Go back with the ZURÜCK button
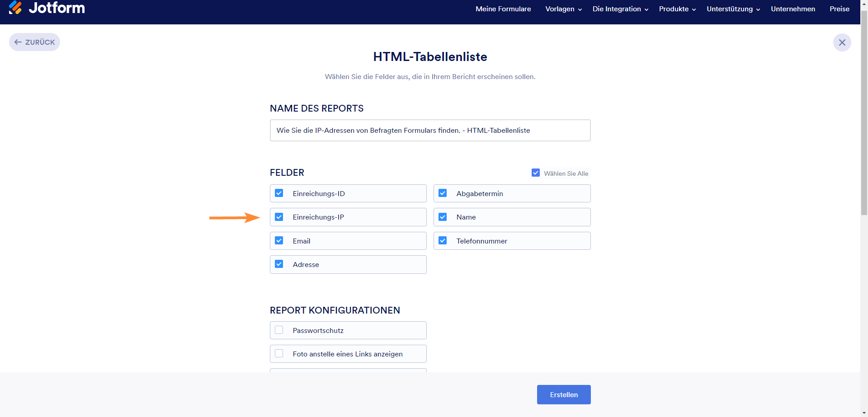This screenshot has width=868, height=417. [x=35, y=42]
